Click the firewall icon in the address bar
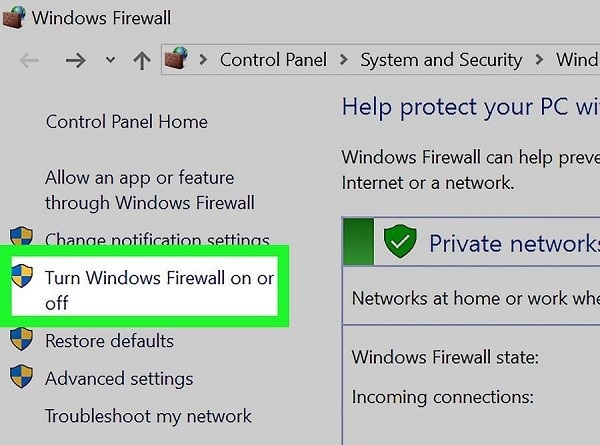The image size is (600, 445). tap(176, 60)
